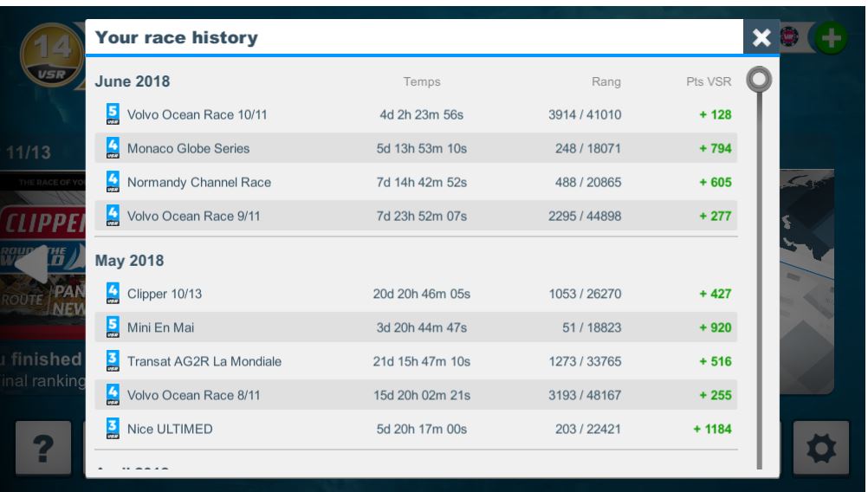Click the race history scrollbar handle
This screenshot has width=868, height=492.
coord(759,80)
